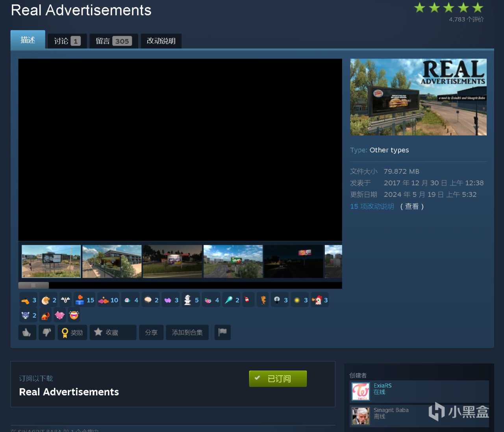Select the trophy award with count 15

pyautogui.click(x=85, y=300)
